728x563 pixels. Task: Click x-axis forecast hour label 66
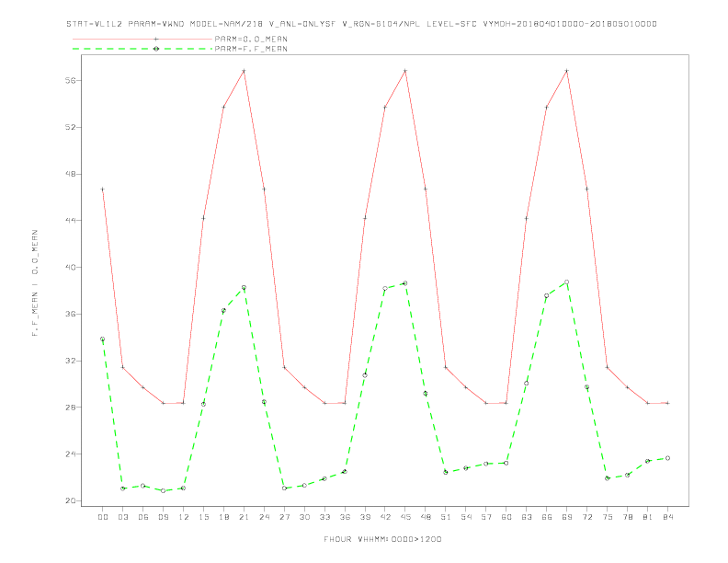coord(547,517)
